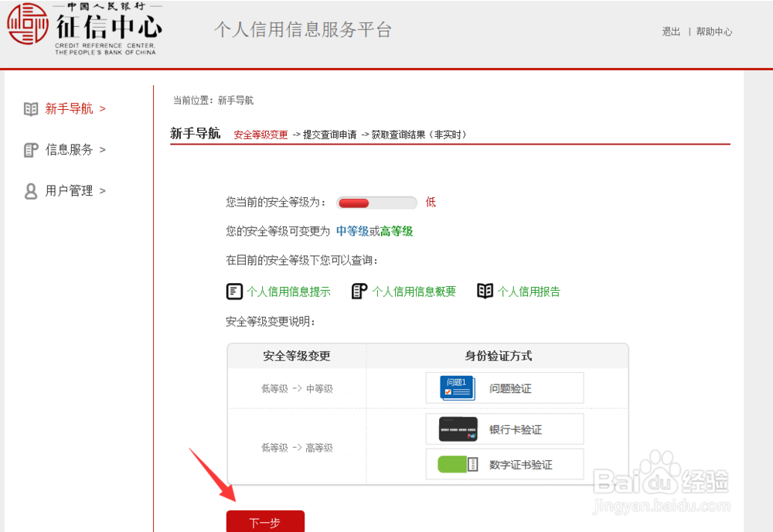Click the 个人信用信息提示 document icon

(233, 291)
